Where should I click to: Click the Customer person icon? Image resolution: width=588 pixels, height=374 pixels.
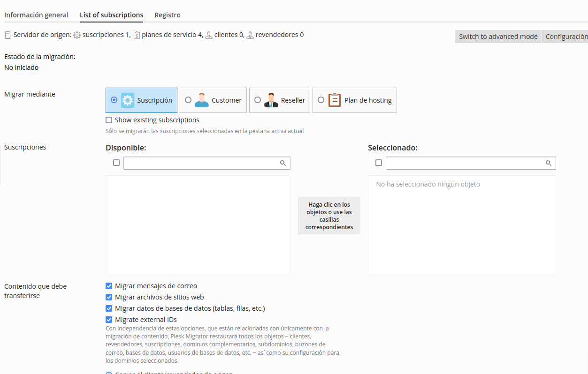(x=202, y=100)
